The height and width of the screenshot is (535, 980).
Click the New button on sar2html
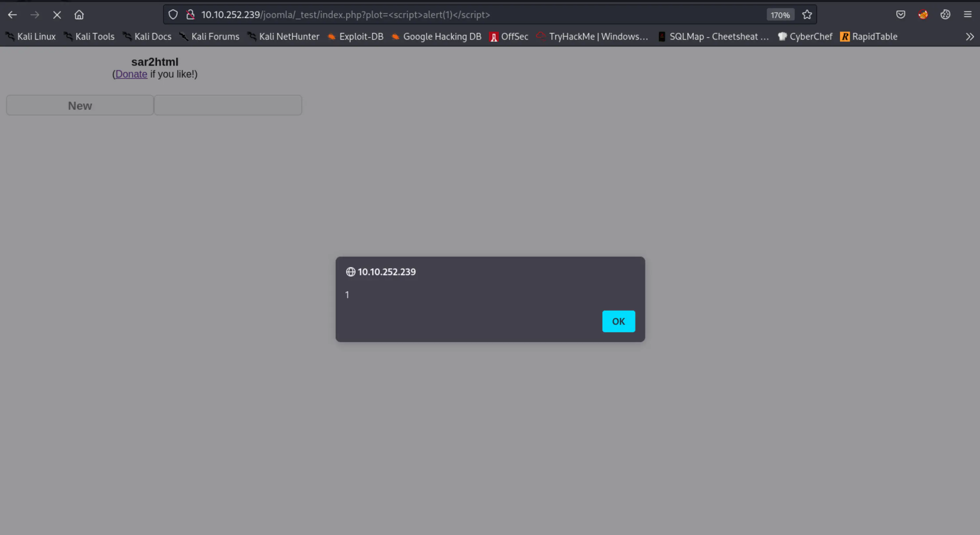pyautogui.click(x=80, y=105)
